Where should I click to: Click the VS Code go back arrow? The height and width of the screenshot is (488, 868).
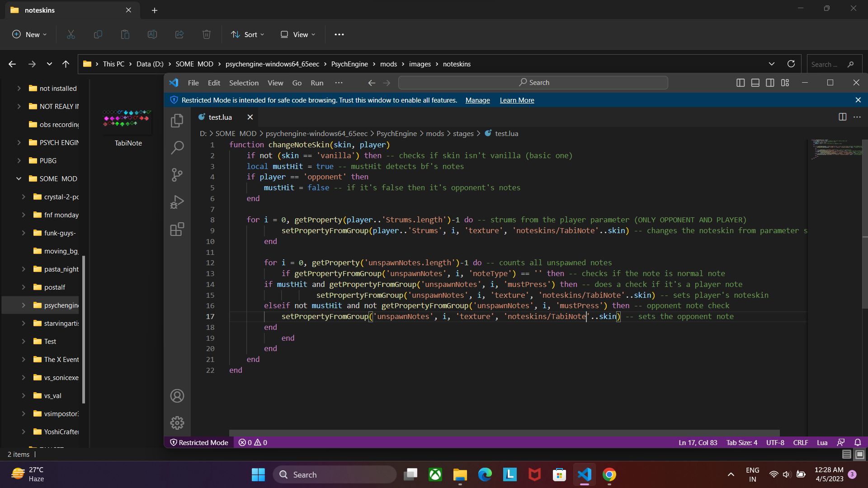pyautogui.click(x=372, y=83)
